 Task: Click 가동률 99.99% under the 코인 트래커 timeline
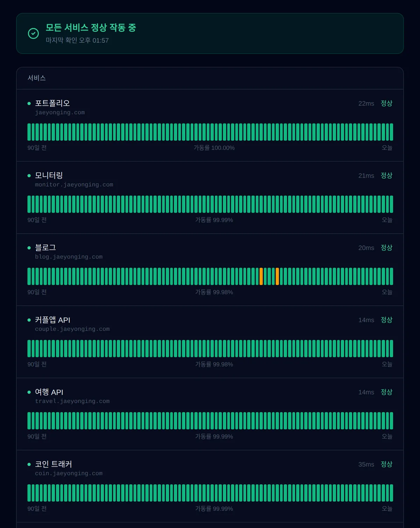coord(214,508)
